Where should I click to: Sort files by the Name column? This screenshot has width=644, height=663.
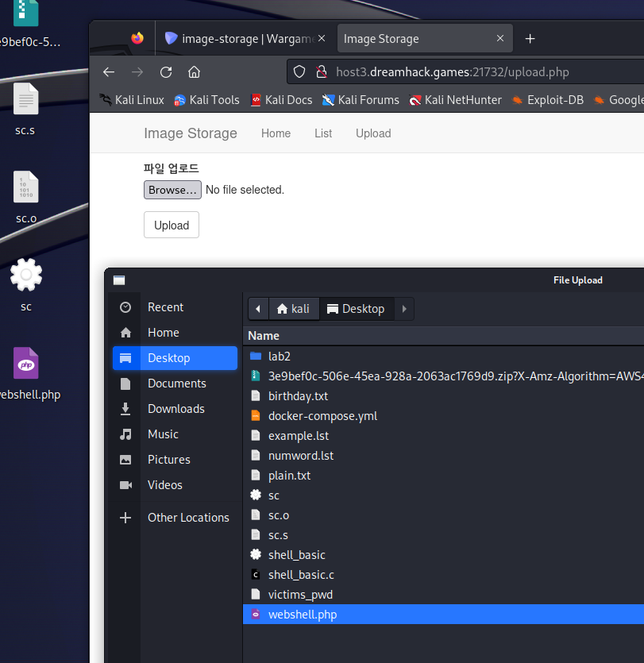point(444,336)
